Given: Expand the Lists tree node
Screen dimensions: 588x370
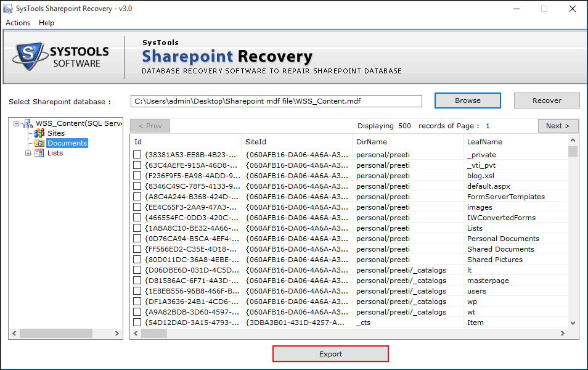Looking at the screenshot, I should (x=28, y=153).
